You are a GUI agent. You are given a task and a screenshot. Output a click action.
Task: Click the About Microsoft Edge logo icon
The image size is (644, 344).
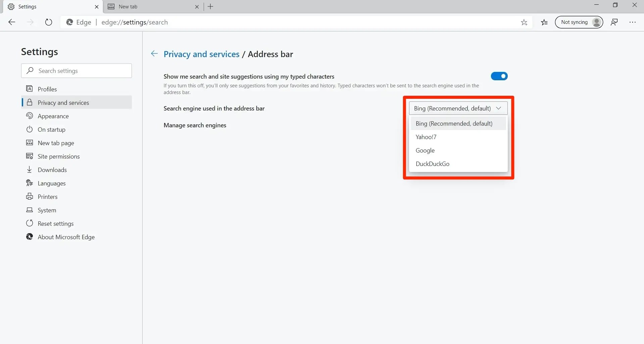pyautogui.click(x=30, y=236)
